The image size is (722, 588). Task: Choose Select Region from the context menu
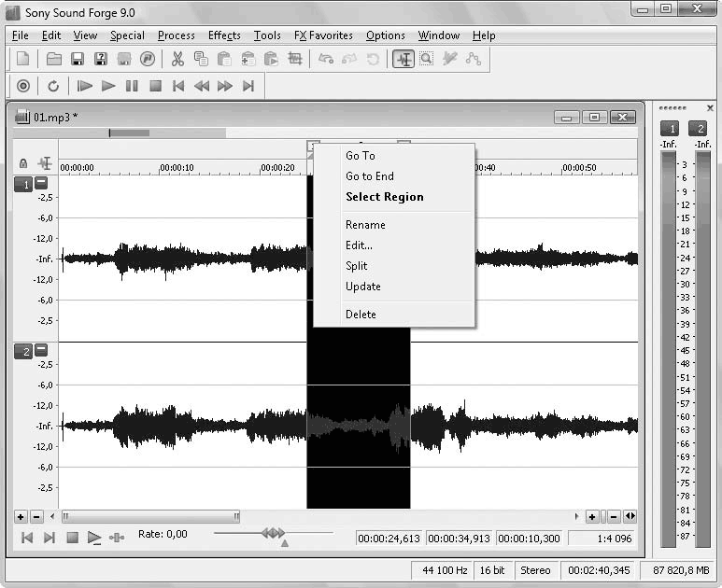384,197
